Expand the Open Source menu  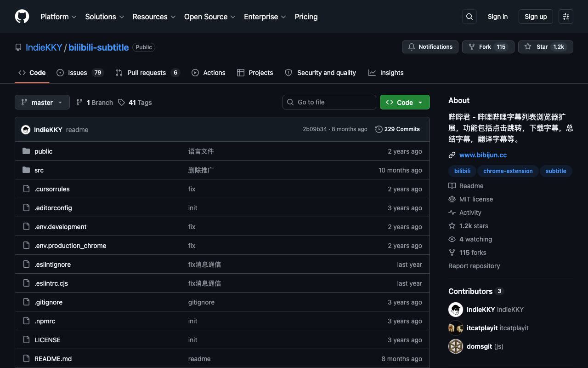click(x=210, y=17)
